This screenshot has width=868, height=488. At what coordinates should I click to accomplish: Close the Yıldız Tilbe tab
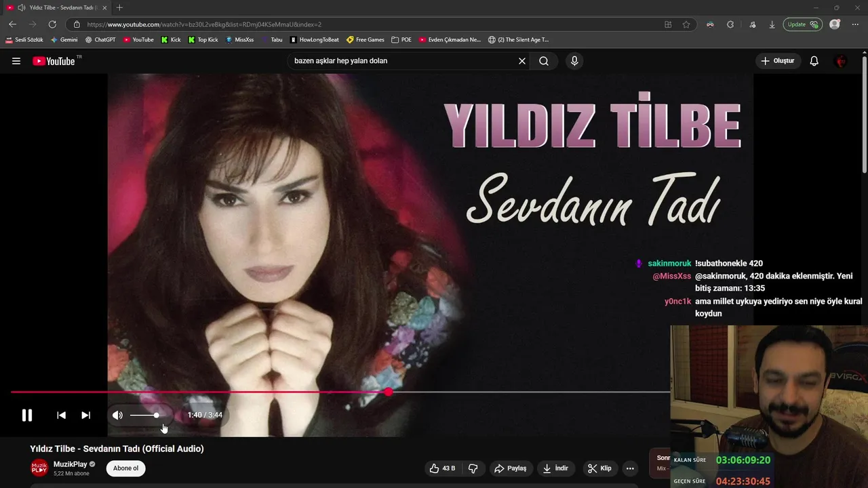pos(104,7)
